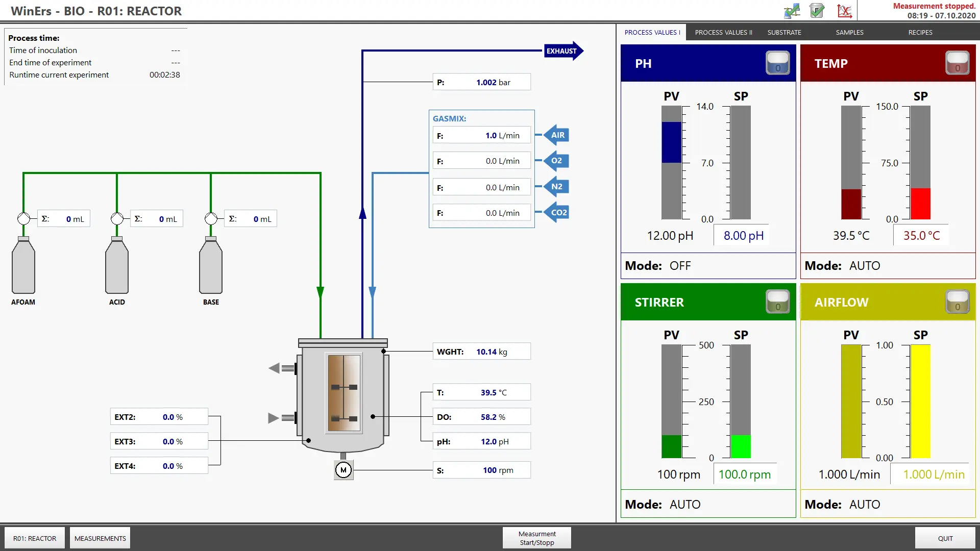This screenshot has width=980, height=551.
Task: Click the O2 gas inlet arrow
Action: click(557, 161)
